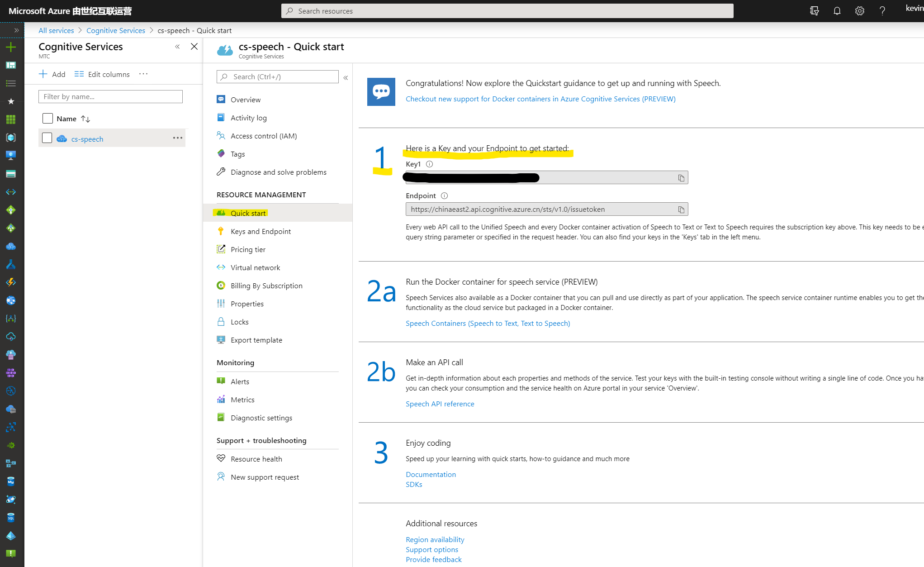Viewport: 924px width, 567px height.
Task: Check the select-all Name checkbox
Action: [47, 119]
